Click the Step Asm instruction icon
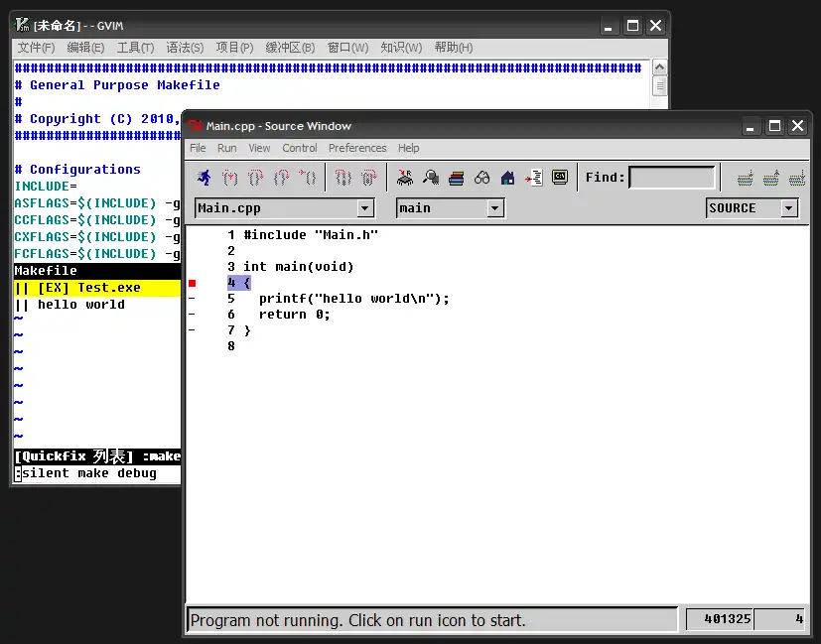Image resolution: width=821 pixels, height=644 pixels. point(342,178)
